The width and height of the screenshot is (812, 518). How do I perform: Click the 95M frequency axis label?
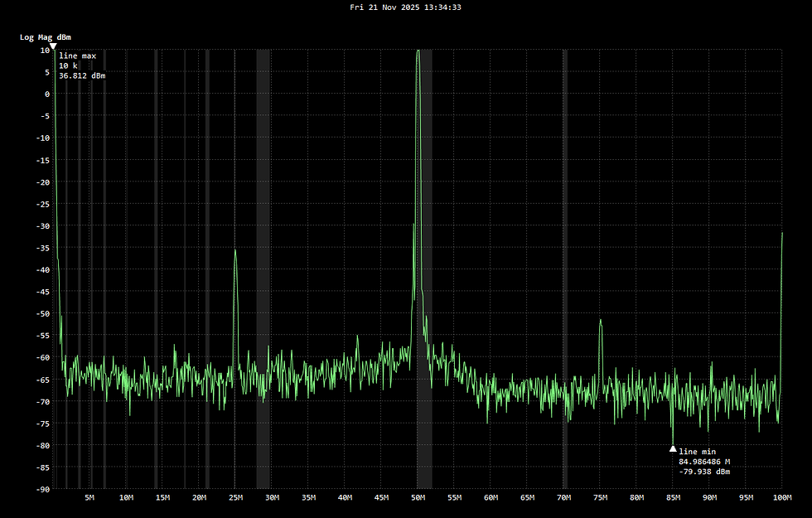(747, 497)
